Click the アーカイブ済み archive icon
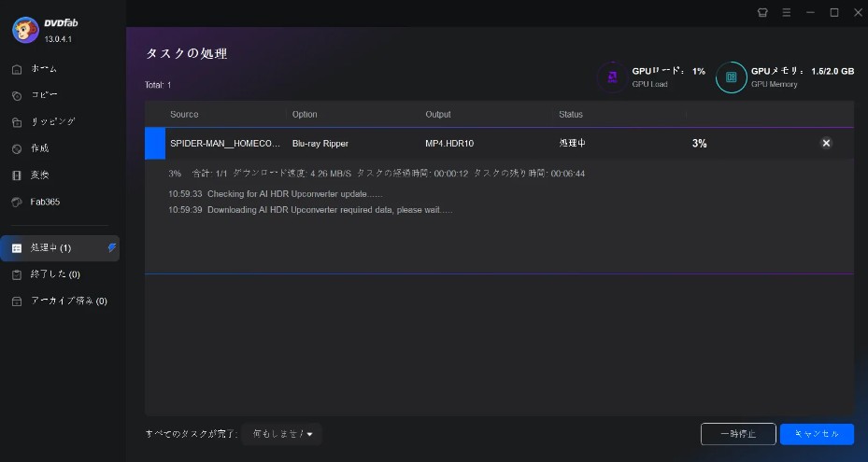 coord(17,301)
